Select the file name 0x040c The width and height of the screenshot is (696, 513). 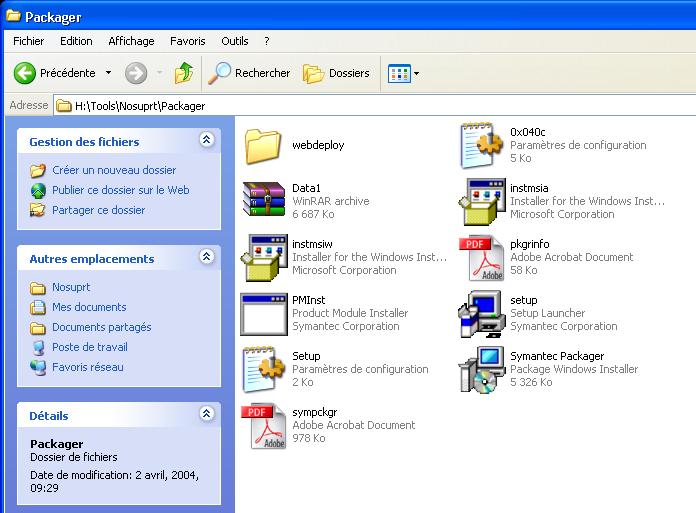tap(527, 132)
